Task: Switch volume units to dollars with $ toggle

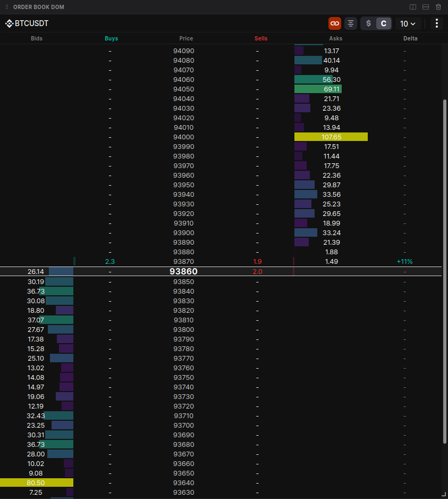Action: [368, 23]
